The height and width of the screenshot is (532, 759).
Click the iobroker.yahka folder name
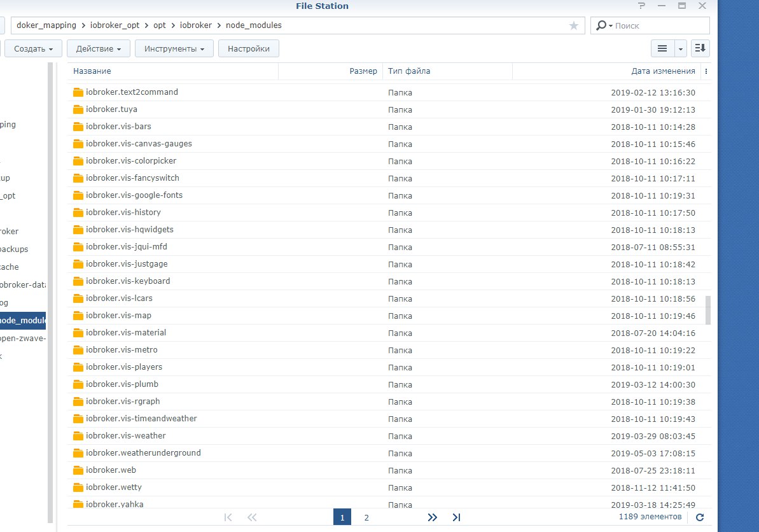[x=115, y=505]
